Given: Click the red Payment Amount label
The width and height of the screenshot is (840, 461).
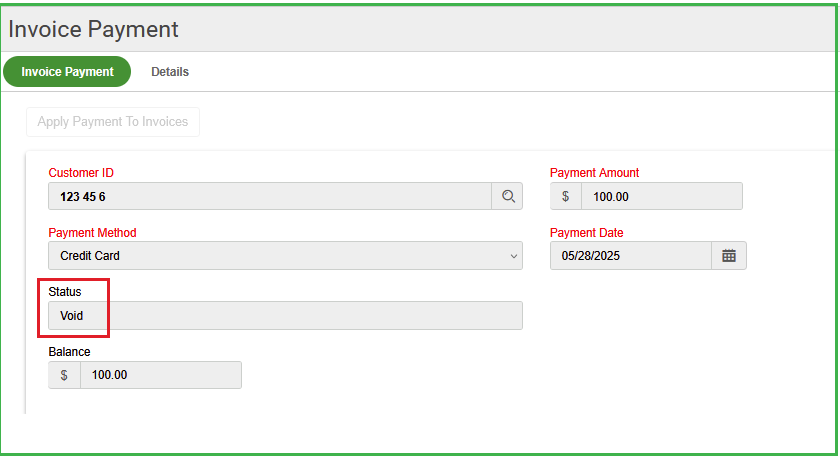Looking at the screenshot, I should [x=594, y=173].
